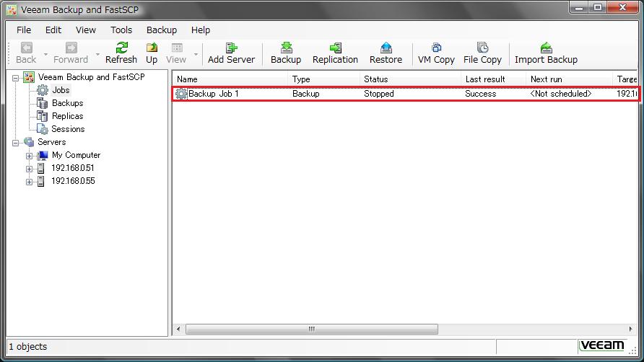This screenshot has width=644, height=362.
Task: Select the Replicas tree node
Action: tap(67, 116)
